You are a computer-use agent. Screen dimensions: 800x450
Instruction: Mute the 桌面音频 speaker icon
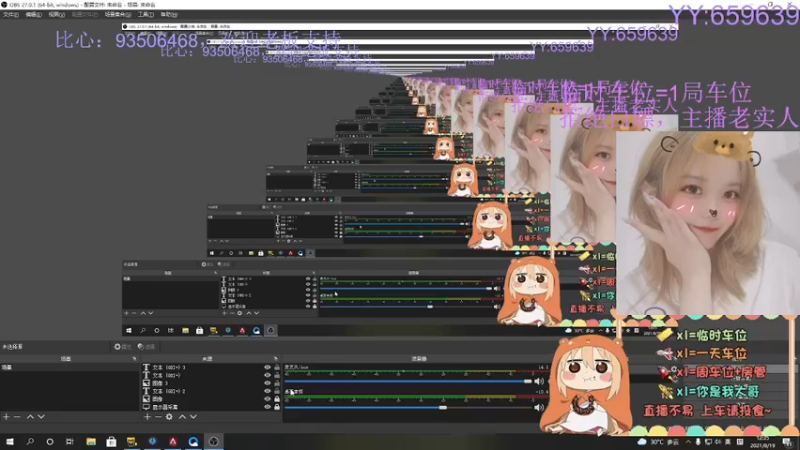539,408
